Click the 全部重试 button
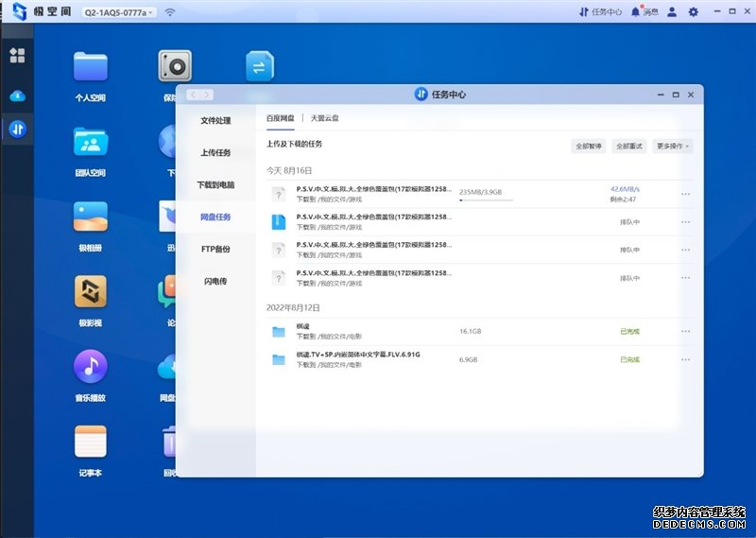 tap(629, 147)
